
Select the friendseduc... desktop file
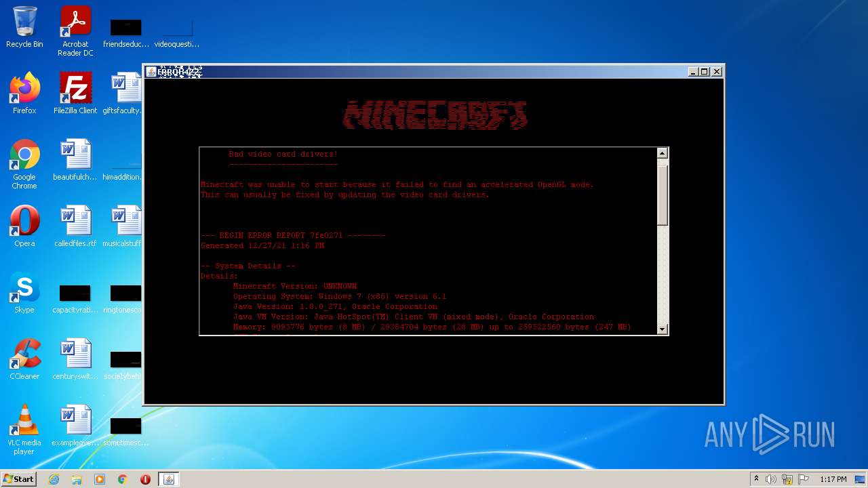(126, 33)
